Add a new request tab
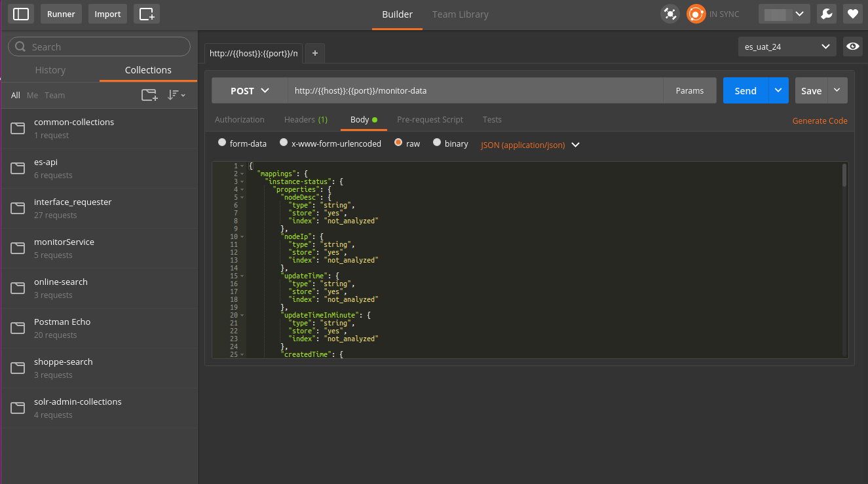This screenshot has height=484, width=868. 314,53
